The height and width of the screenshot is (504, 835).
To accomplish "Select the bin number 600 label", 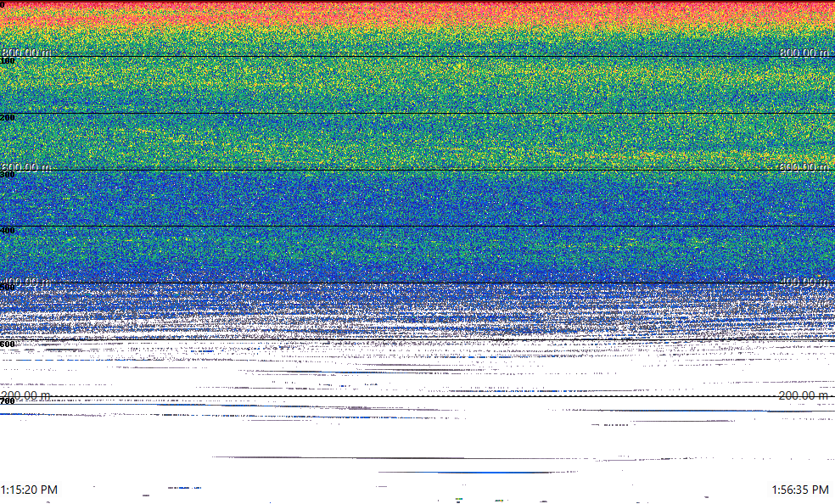I will click(x=8, y=344).
